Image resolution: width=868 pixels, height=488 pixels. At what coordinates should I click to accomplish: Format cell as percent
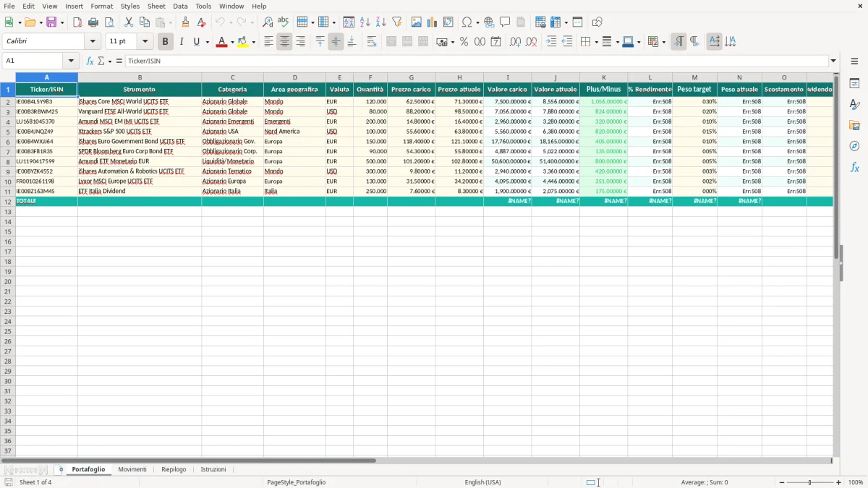click(x=464, y=42)
